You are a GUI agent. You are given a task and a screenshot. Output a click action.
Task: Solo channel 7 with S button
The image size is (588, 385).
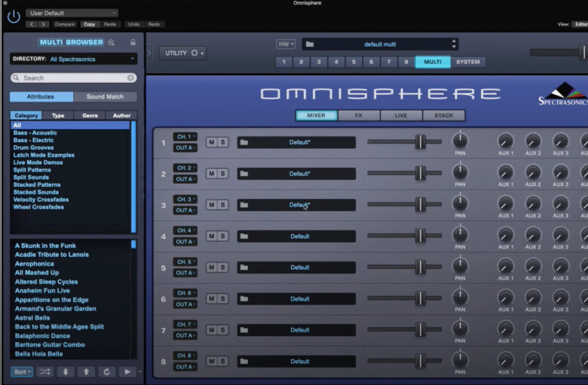222,330
